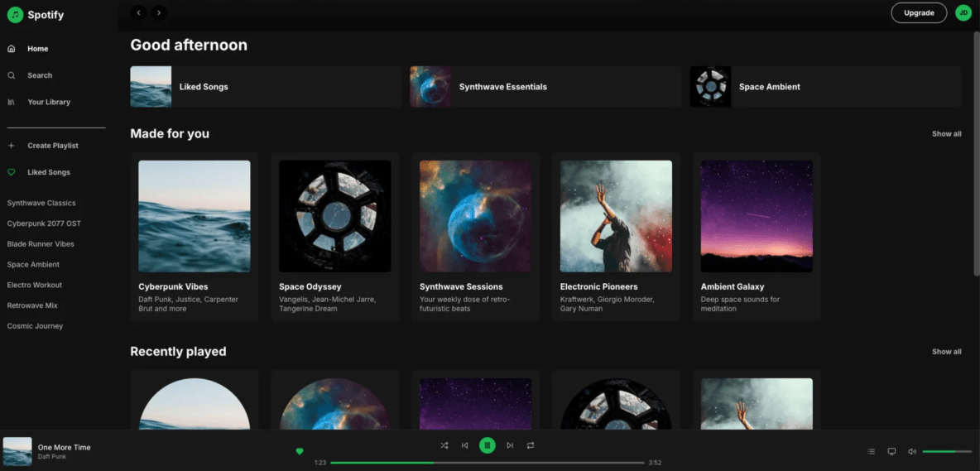Image resolution: width=980 pixels, height=471 pixels.
Task: Pause the current song
Action: pos(488,445)
